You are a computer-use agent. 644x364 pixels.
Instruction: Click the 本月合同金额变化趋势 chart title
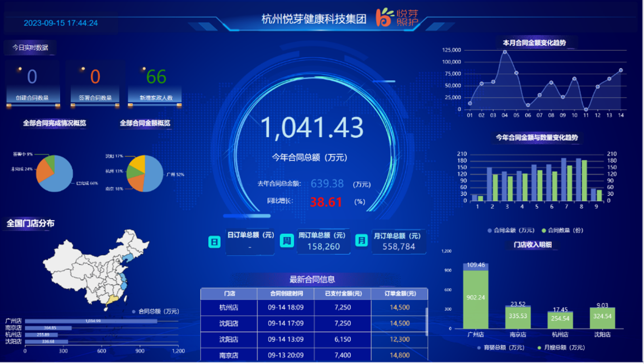tap(534, 43)
